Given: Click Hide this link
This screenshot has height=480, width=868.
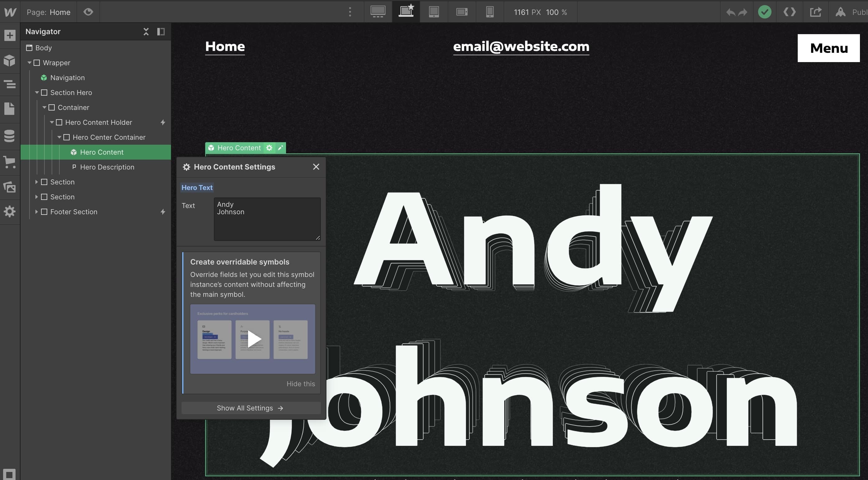Looking at the screenshot, I should click(301, 384).
